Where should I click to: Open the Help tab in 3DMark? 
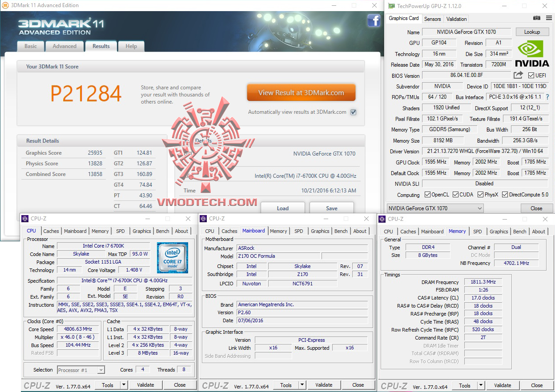tap(131, 46)
